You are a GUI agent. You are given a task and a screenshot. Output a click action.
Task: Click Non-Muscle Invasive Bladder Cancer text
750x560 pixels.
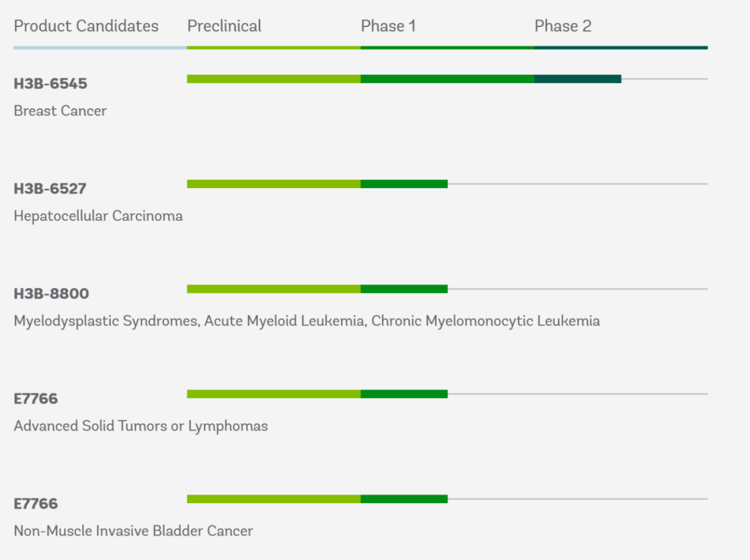pyautogui.click(x=133, y=532)
